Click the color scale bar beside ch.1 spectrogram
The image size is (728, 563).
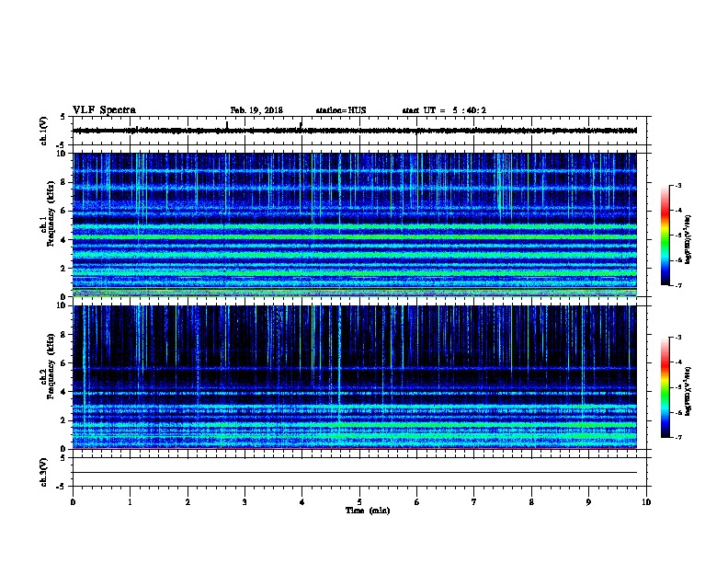[665, 236]
